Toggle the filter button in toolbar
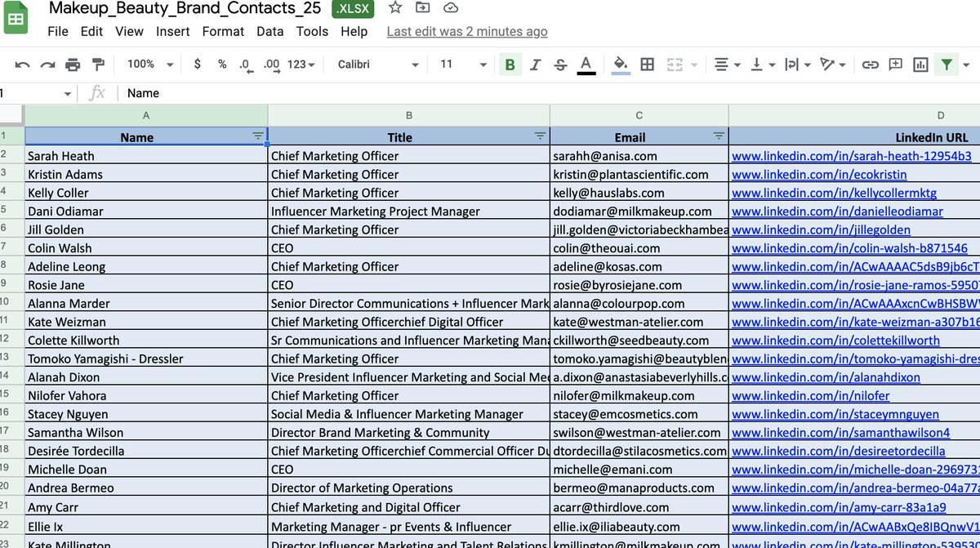This screenshot has height=548, width=980. (946, 65)
